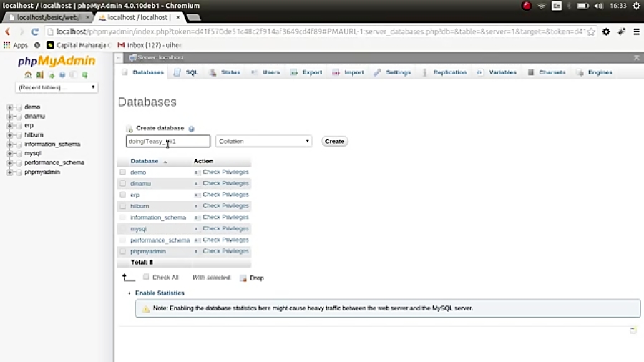Screen dimensions: 644x362
Task: Toggle the Check All checkbox
Action: pyautogui.click(x=146, y=277)
